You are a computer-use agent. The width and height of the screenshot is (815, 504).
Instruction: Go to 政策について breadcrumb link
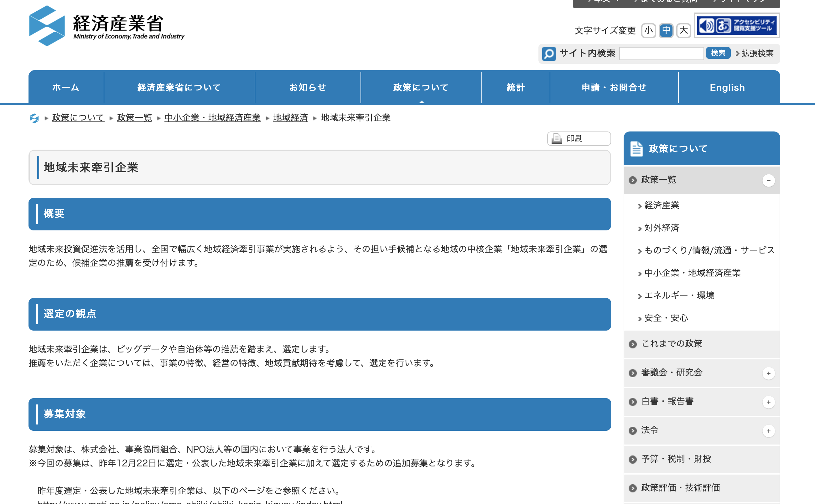tap(78, 118)
